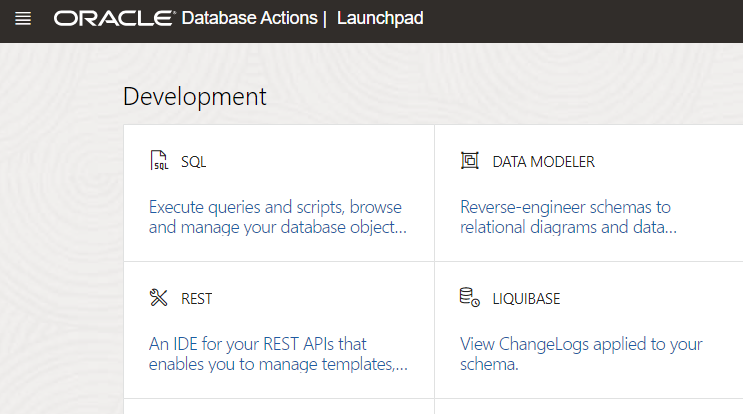This screenshot has width=743, height=414.
Task: Click 'View ChangeLogs applied' description
Action: (x=581, y=354)
